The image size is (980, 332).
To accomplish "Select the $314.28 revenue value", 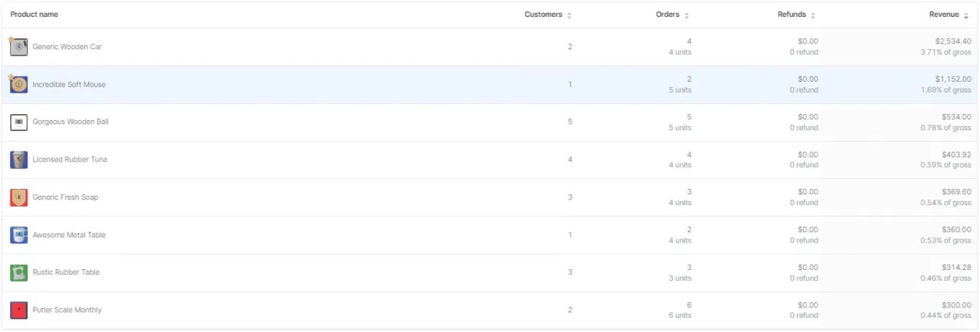I will tap(957, 267).
